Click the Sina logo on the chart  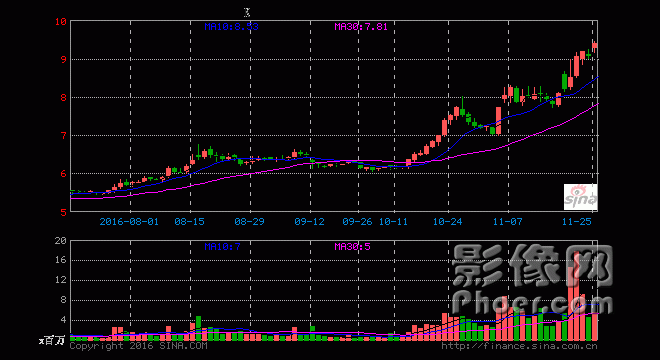(580, 197)
